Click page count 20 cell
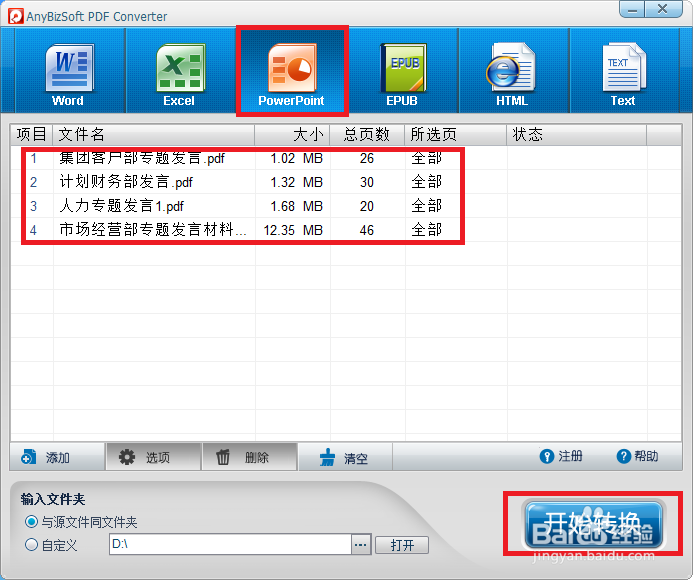The width and height of the screenshot is (693, 580). [x=367, y=206]
